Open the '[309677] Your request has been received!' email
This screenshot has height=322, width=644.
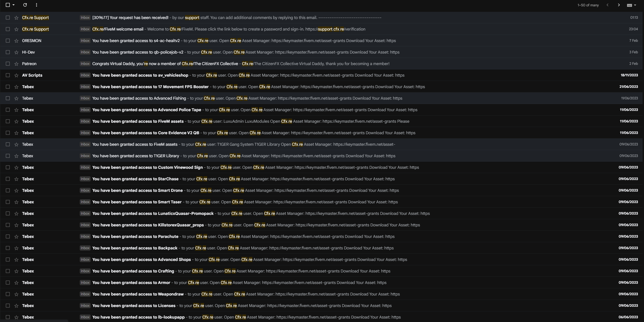point(322,18)
